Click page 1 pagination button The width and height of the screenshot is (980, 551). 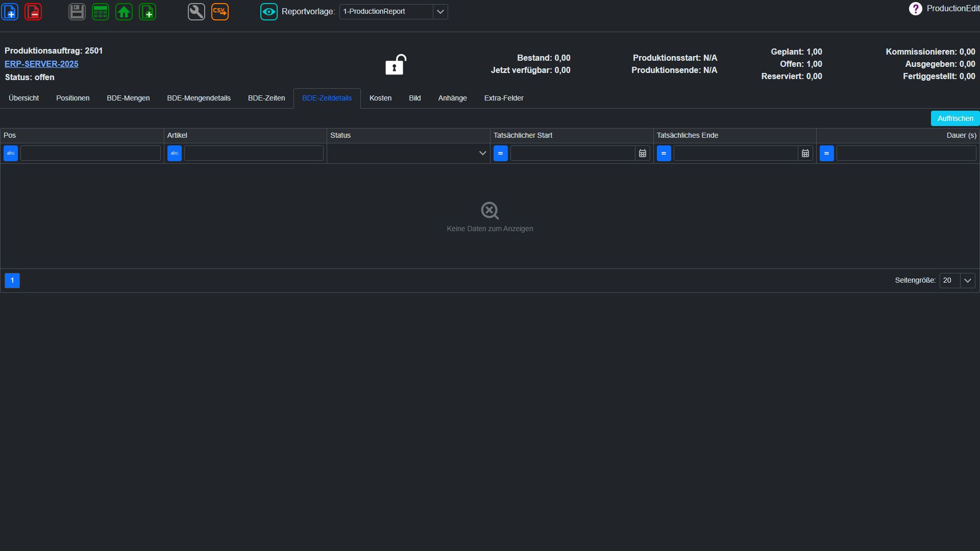tap(12, 281)
